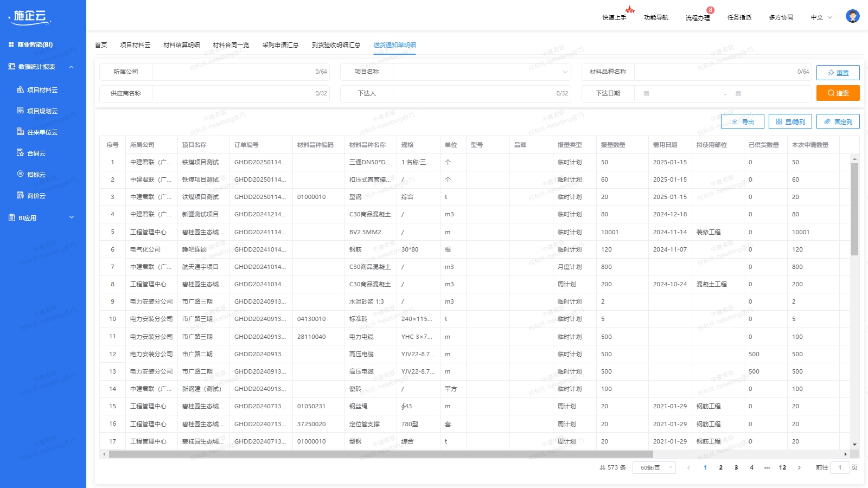868x488 pixels.
Task: Click the 导出 export button
Action: tap(742, 121)
